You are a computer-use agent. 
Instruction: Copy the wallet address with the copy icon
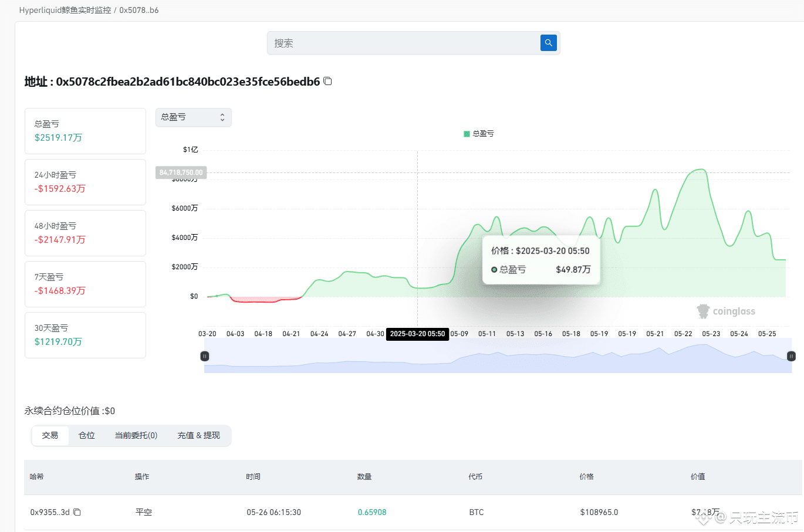tap(328, 81)
